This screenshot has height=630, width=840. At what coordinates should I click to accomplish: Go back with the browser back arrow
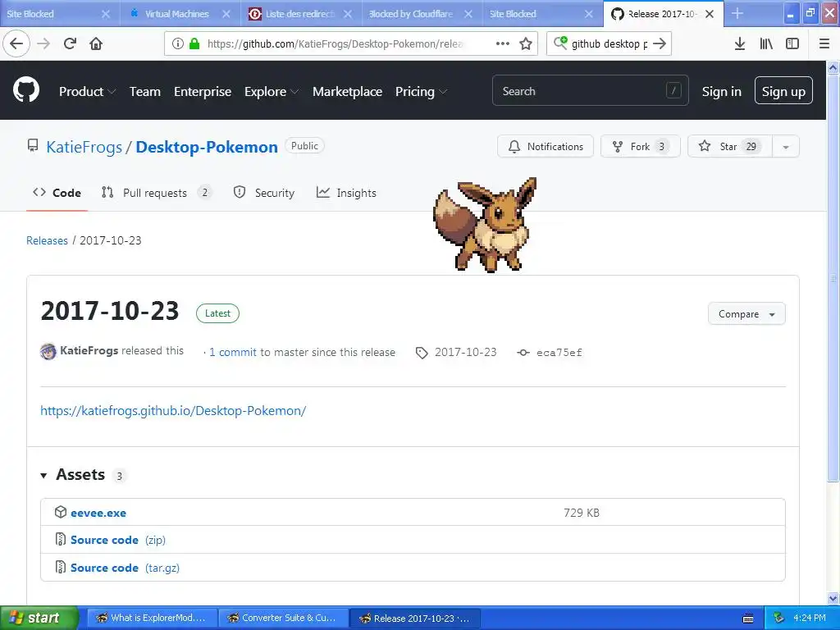coord(16,43)
